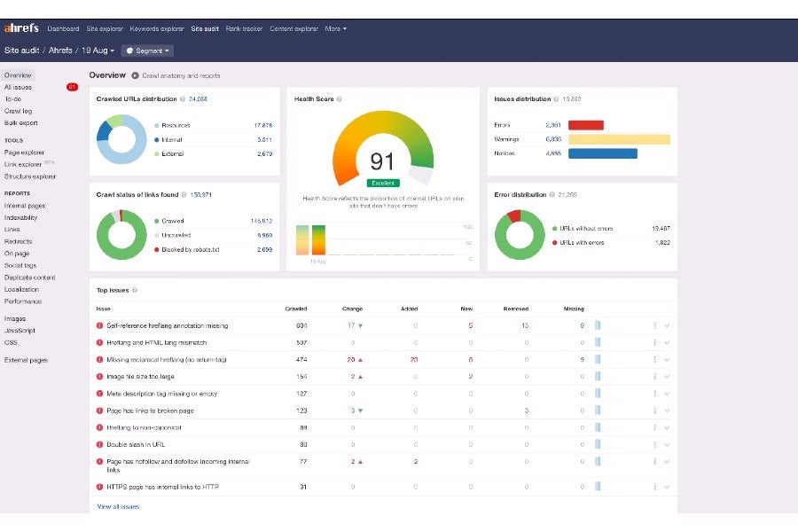798x532 pixels.
Task: Click the yellow Warnings distribution bar
Action: point(619,139)
